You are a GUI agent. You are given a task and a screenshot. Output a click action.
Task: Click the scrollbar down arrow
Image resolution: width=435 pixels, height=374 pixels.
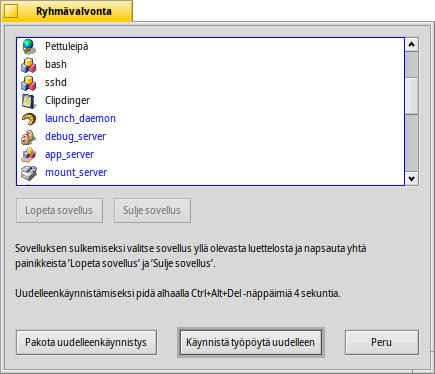pyautogui.click(x=412, y=179)
